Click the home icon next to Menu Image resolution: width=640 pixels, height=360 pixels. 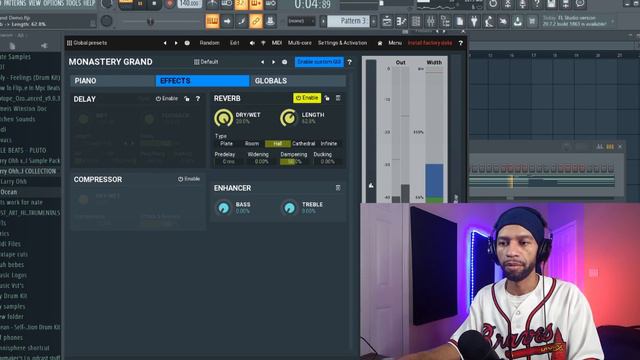(x=380, y=43)
